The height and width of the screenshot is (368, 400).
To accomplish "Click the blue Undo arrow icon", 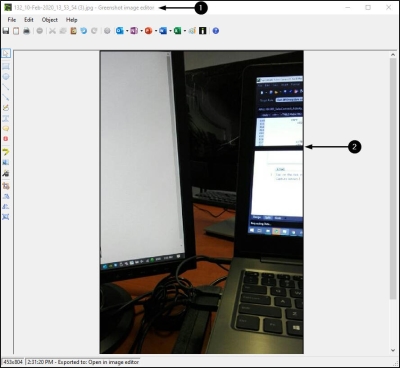I will (84, 31).
